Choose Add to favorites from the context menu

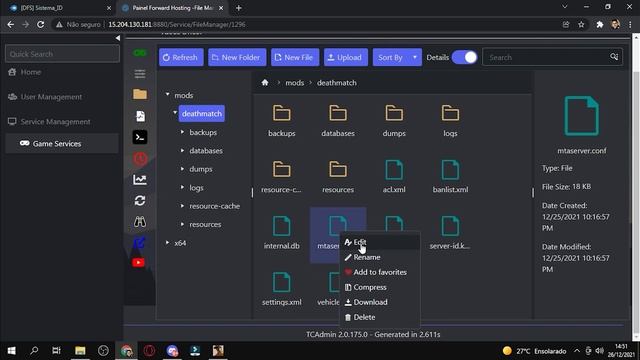click(x=380, y=272)
